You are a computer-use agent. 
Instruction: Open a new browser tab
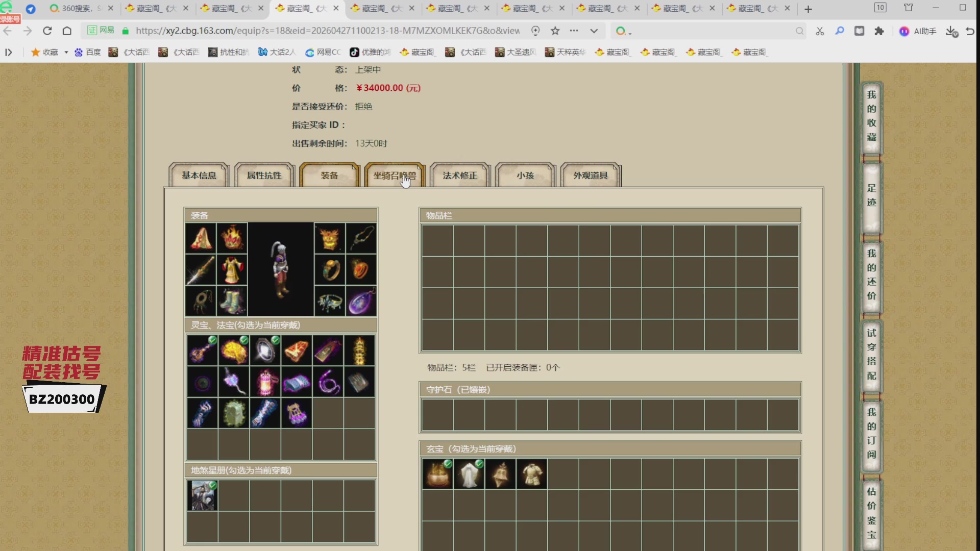coord(808,9)
